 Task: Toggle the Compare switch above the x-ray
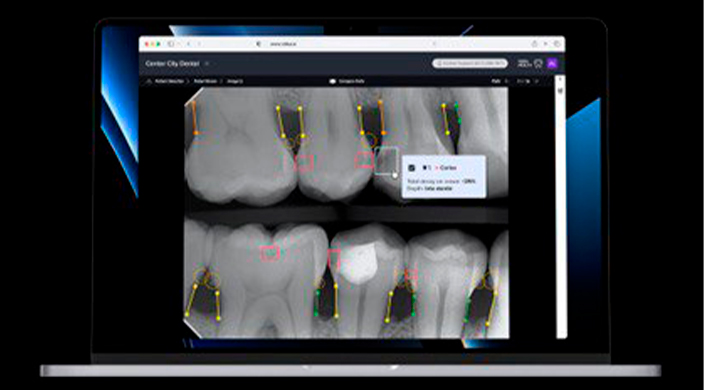[x=333, y=81]
